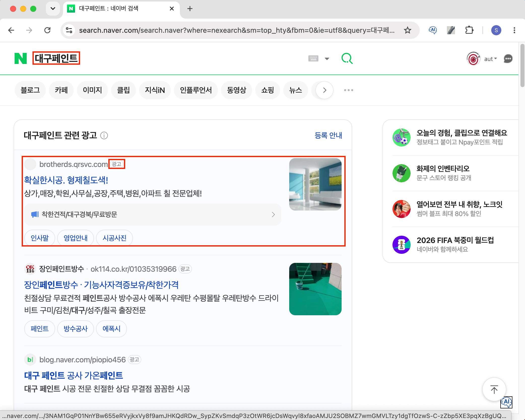
Task: Select the 카페 tab
Action: pyautogui.click(x=61, y=90)
